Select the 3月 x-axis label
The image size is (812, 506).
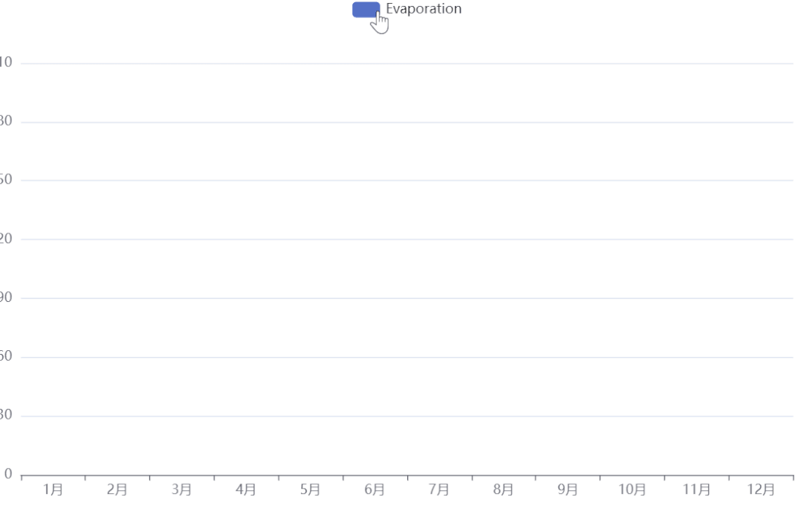click(x=181, y=489)
